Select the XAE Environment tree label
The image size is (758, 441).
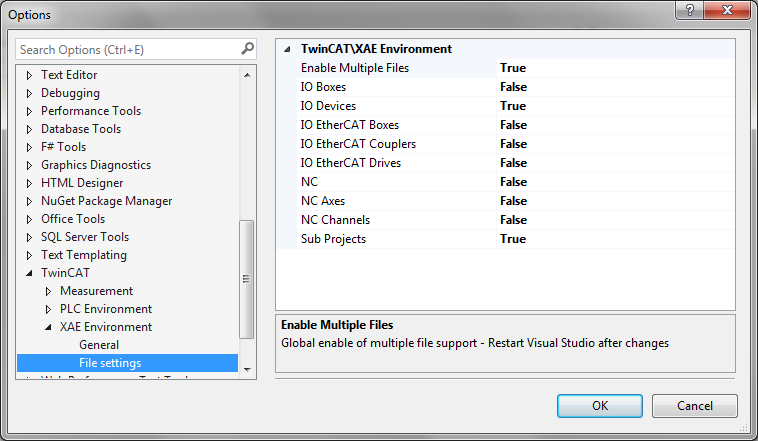pos(106,327)
